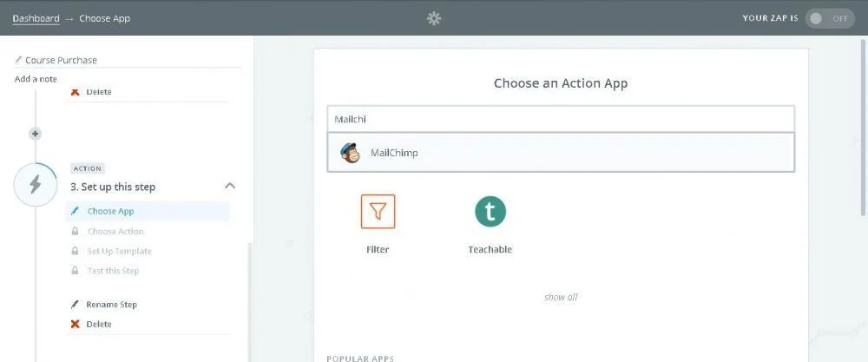868x362 pixels.
Task: Add a step with the plus icon
Action: click(36, 134)
